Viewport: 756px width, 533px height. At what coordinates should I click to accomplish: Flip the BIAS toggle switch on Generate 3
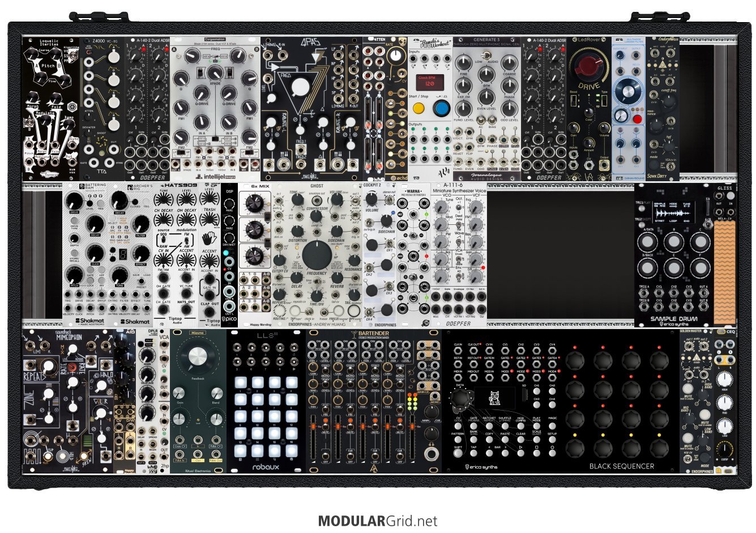pos(492,120)
